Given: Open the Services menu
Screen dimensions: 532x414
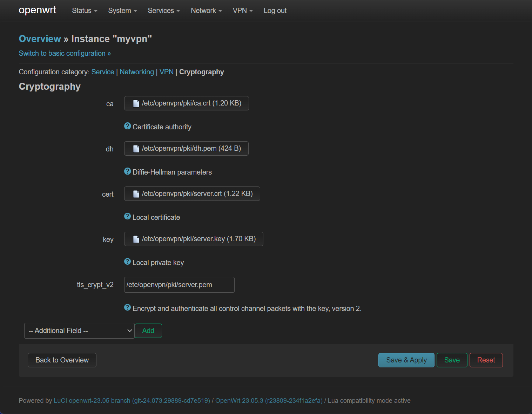Looking at the screenshot, I should coord(164,11).
